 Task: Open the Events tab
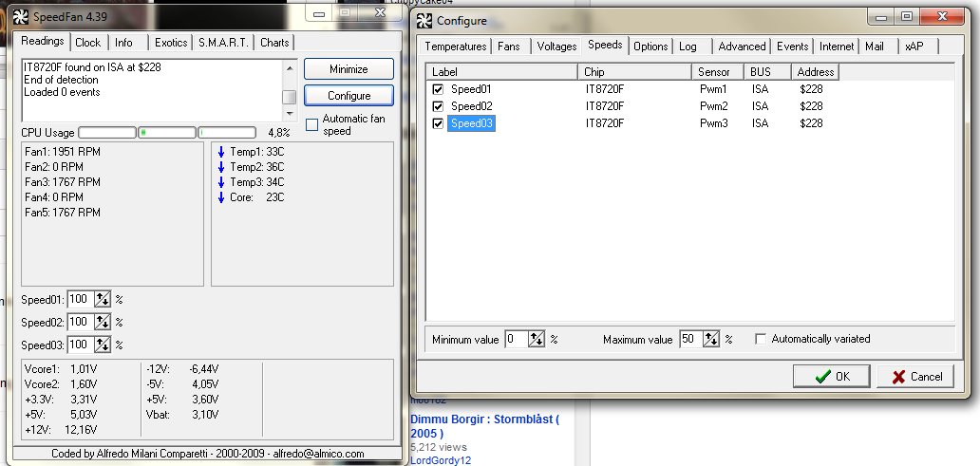[793, 47]
